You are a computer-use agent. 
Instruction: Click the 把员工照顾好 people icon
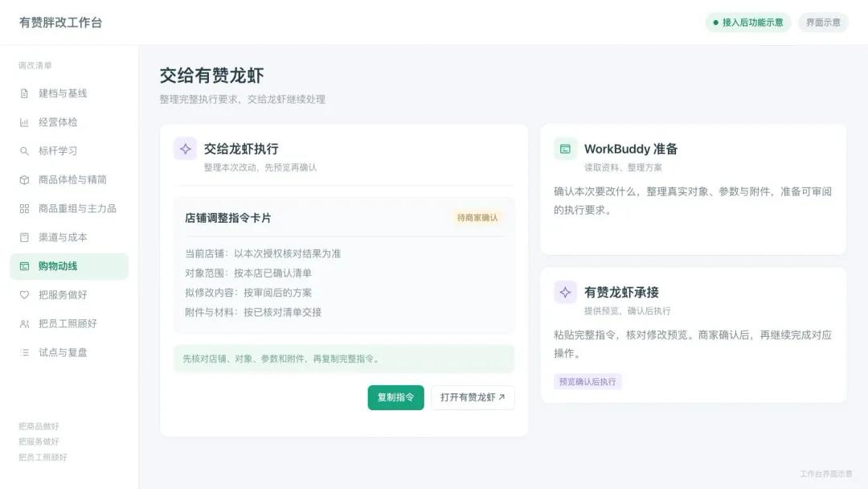[x=24, y=324]
